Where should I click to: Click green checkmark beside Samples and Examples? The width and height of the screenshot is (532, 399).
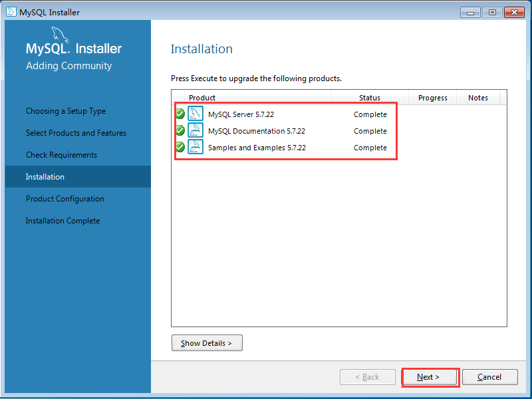(x=180, y=147)
